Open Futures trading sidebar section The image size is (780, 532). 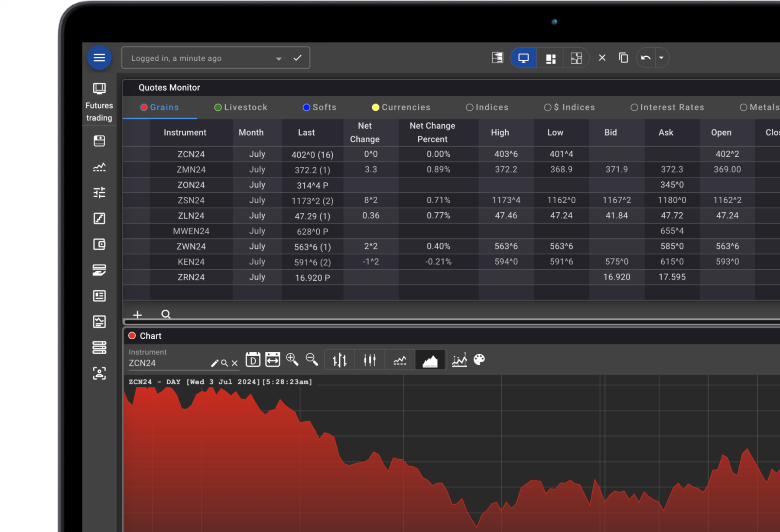coord(99,102)
